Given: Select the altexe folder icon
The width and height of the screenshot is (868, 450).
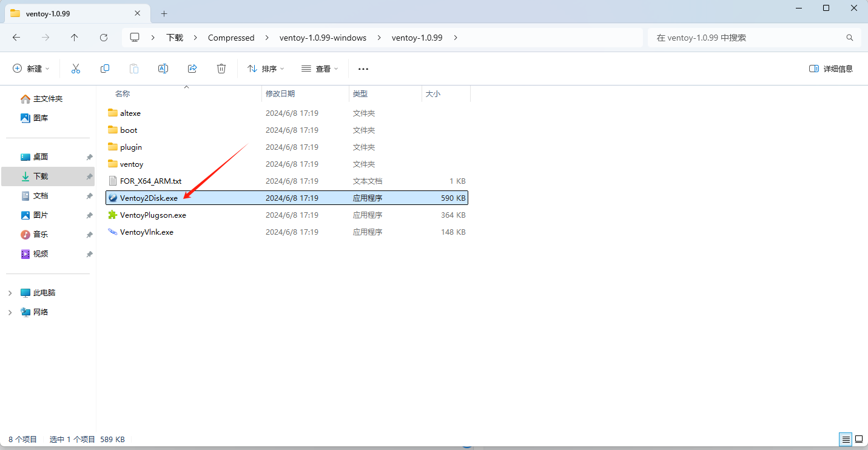Looking at the screenshot, I should [112, 113].
